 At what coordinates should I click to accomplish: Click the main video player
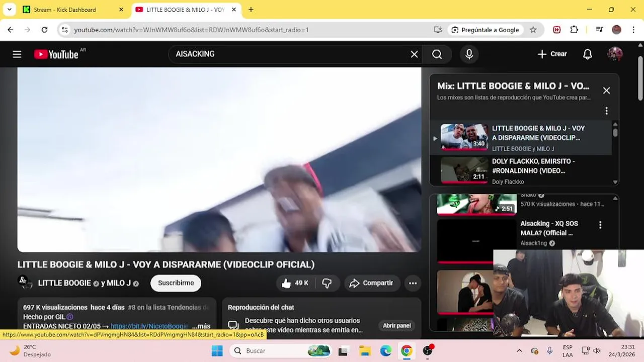[219, 159]
